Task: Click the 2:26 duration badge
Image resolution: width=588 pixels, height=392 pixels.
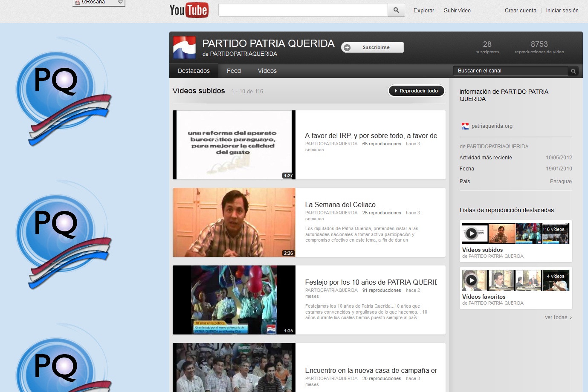Action: click(x=288, y=253)
